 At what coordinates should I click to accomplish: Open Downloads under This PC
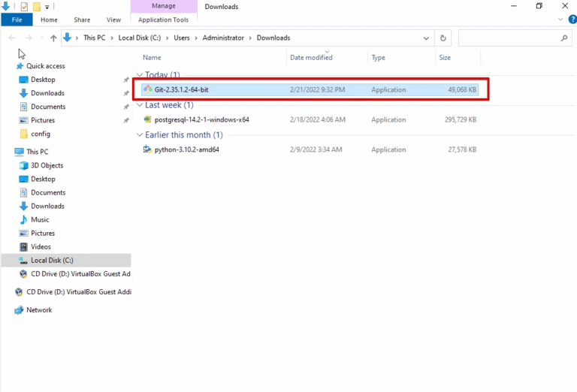point(47,207)
